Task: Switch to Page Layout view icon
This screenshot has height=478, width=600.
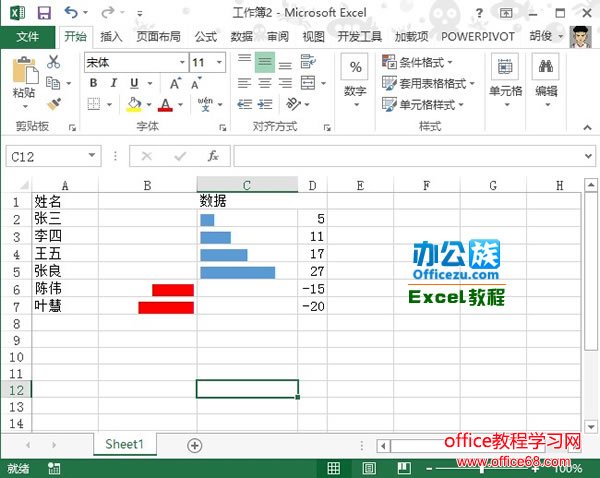Action: [x=369, y=468]
